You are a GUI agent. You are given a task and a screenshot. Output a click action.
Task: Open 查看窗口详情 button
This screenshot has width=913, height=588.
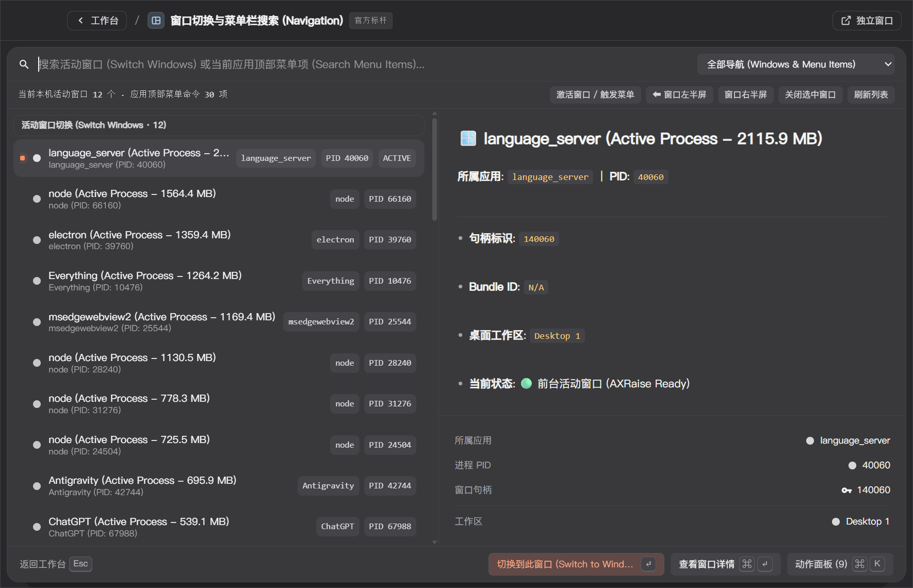(x=725, y=564)
